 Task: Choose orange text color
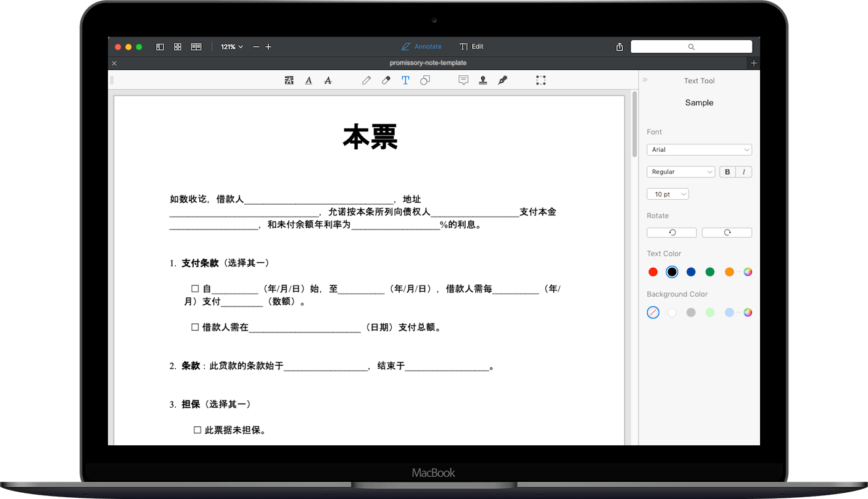click(x=729, y=272)
